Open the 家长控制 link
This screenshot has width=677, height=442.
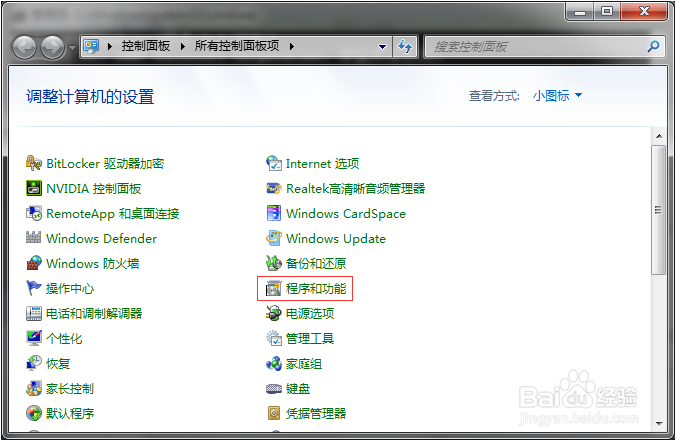click(70, 388)
